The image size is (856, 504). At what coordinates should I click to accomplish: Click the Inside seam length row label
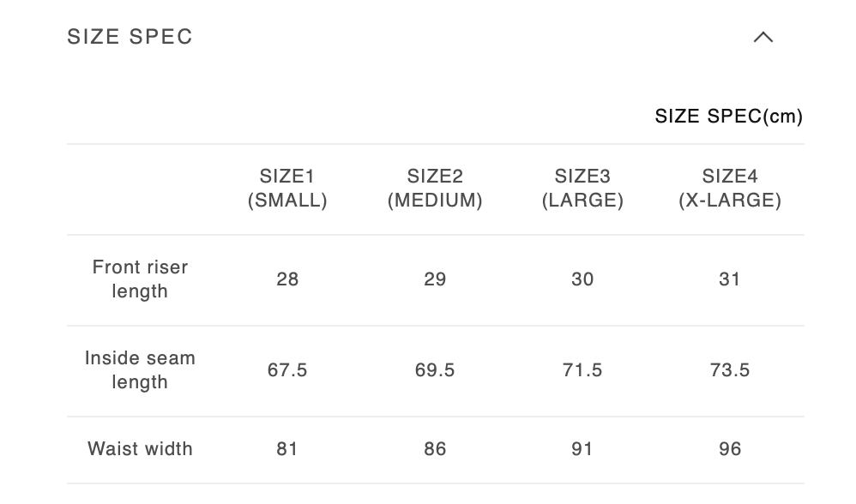(x=140, y=370)
